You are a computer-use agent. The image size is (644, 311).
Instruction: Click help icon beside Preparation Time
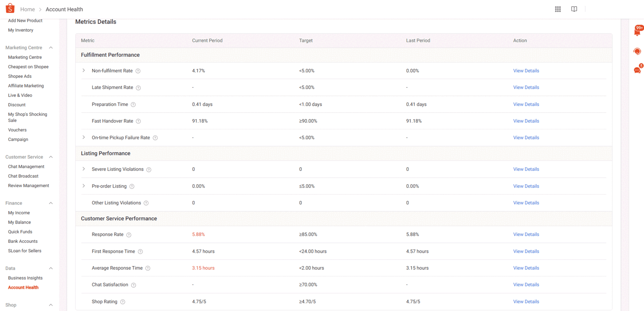point(133,104)
